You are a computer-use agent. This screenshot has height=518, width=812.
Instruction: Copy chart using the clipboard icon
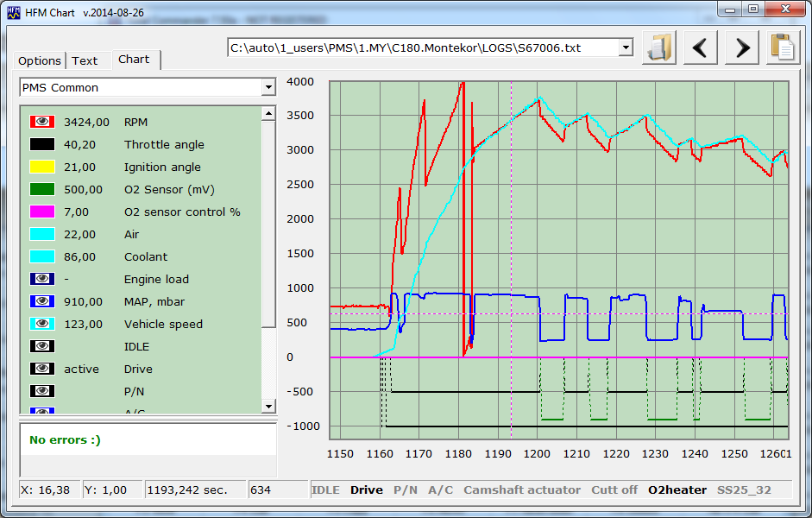(783, 47)
